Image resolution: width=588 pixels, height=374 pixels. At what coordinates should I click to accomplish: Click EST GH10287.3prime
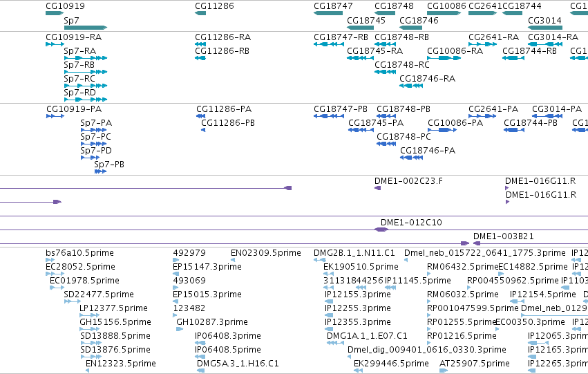click(x=212, y=322)
